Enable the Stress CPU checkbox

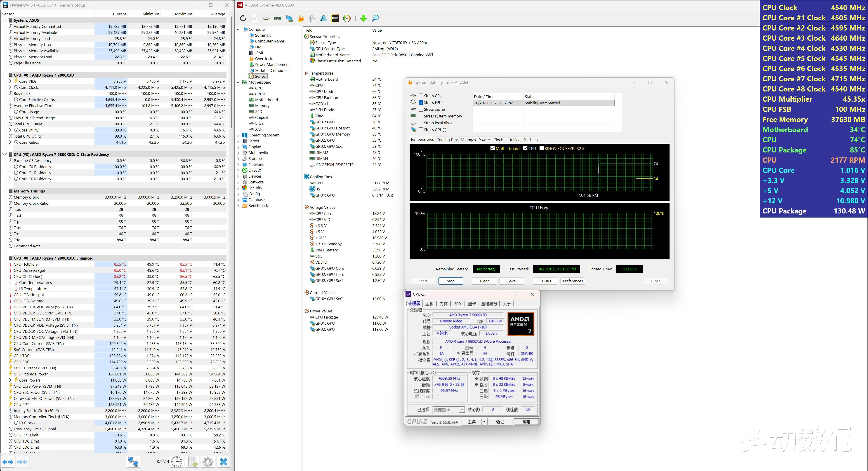[x=421, y=96]
